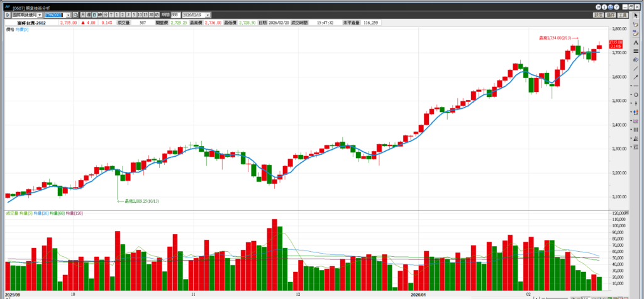The height and width of the screenshot is (299, 644).
Task: Select the text 'A' annotation tool
Action: 636,42
